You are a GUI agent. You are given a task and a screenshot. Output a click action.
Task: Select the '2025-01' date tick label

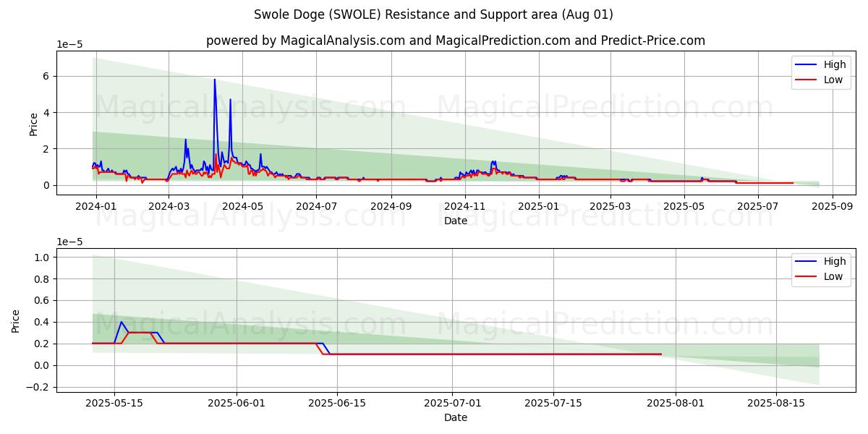[539, 206]
